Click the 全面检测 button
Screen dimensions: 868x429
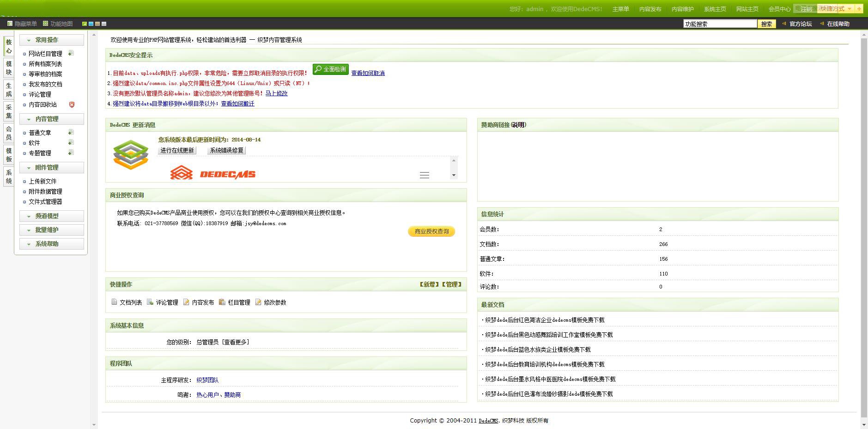[x=330, y=69]
